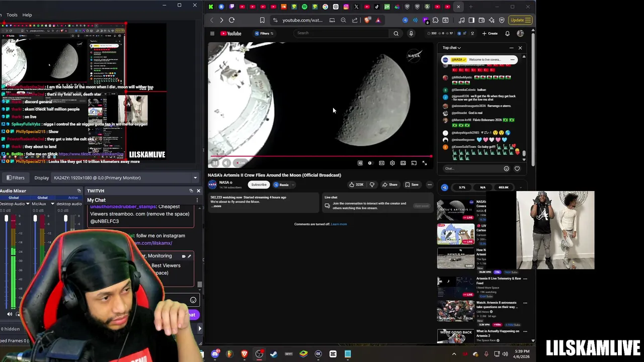Click the browser Update menu button

(x=520, y=20)
